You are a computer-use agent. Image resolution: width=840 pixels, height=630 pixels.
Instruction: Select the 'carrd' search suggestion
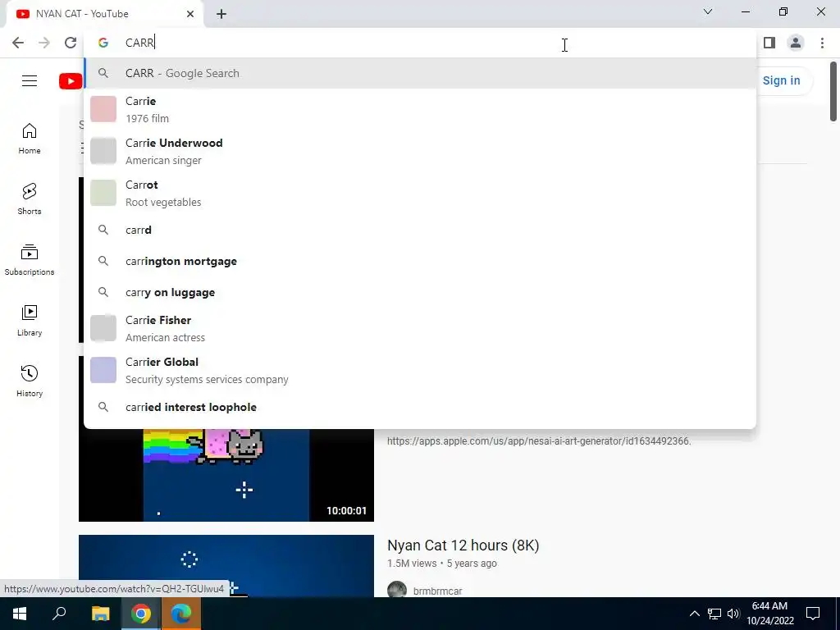click(420, 230)
